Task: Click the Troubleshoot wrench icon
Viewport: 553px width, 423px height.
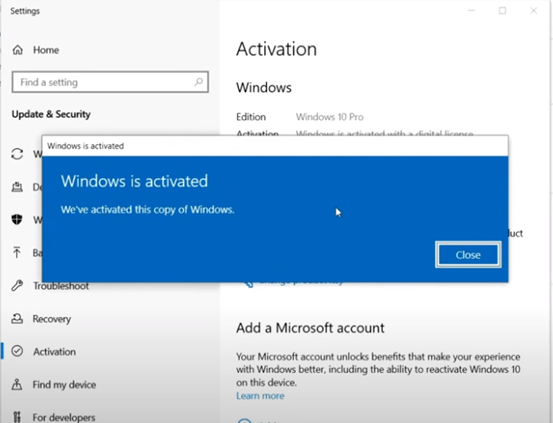Action: point(17,285)
